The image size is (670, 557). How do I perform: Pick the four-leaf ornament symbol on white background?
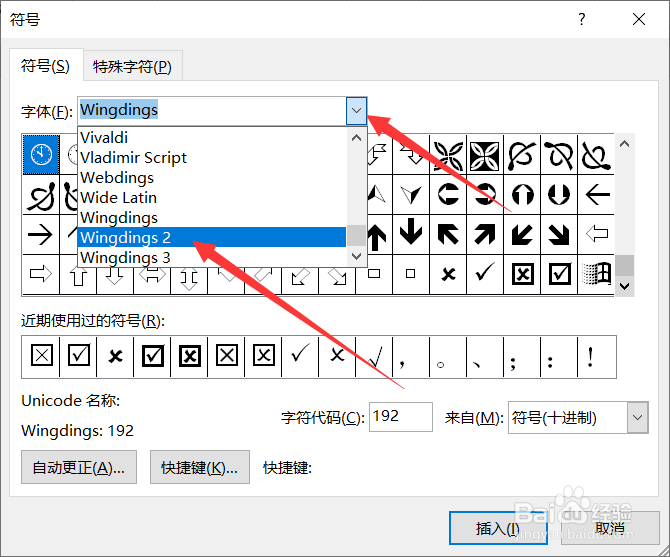pos(448,155)
